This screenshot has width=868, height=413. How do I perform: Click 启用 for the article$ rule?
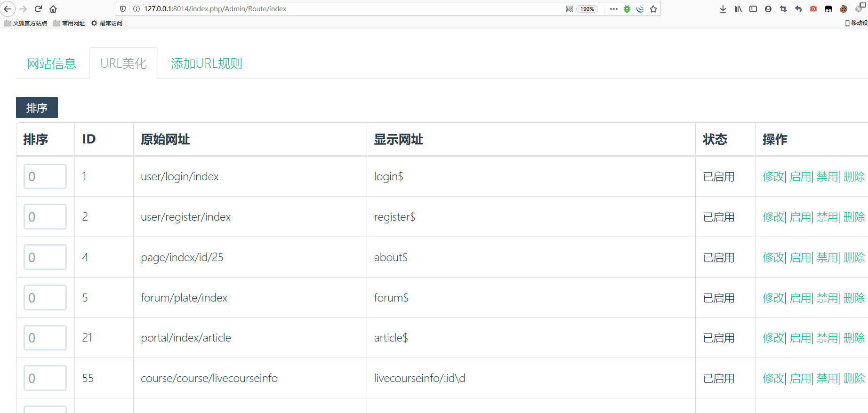point(800,338)
